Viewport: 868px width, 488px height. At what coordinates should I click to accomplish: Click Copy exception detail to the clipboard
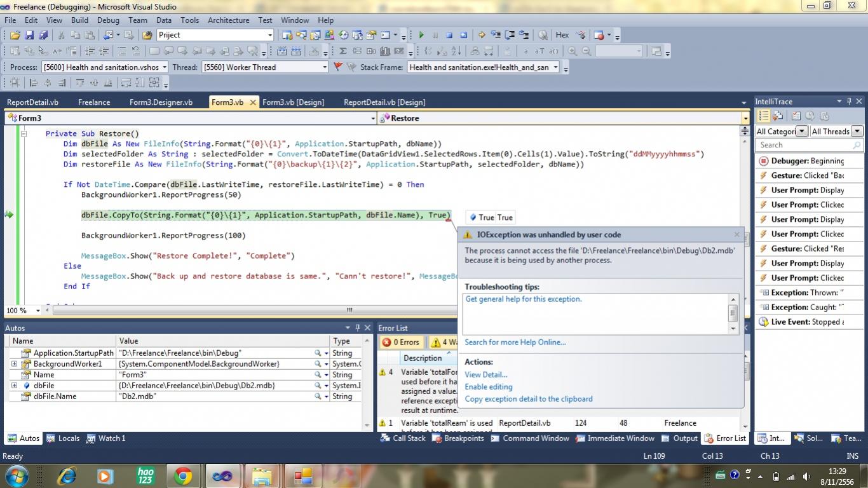[x=528, y=399]
